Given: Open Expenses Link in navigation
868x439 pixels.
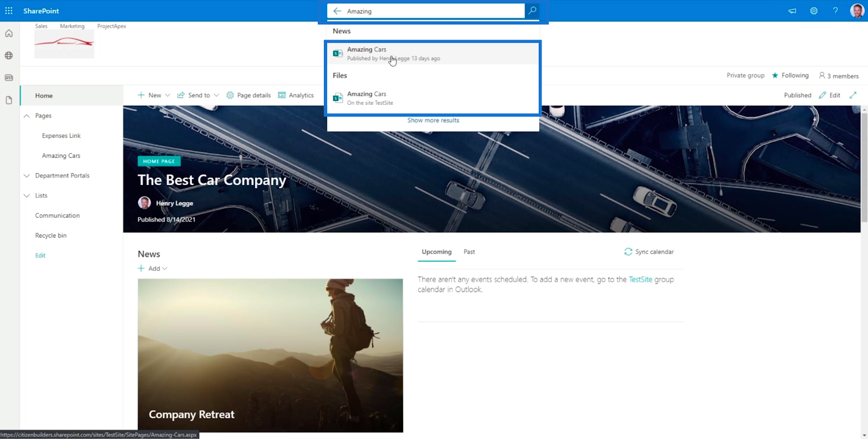Looking at the screenshot, I should (x=61, y=136).
